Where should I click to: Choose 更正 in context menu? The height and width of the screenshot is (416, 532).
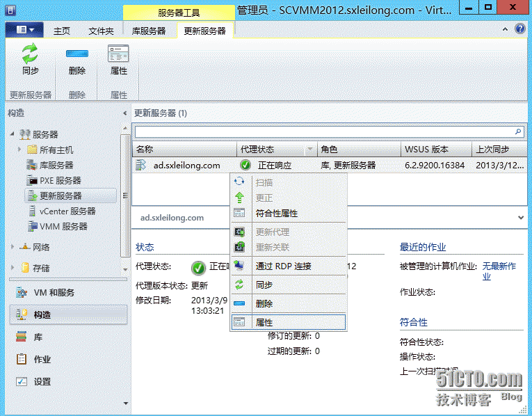coord(289,198)
